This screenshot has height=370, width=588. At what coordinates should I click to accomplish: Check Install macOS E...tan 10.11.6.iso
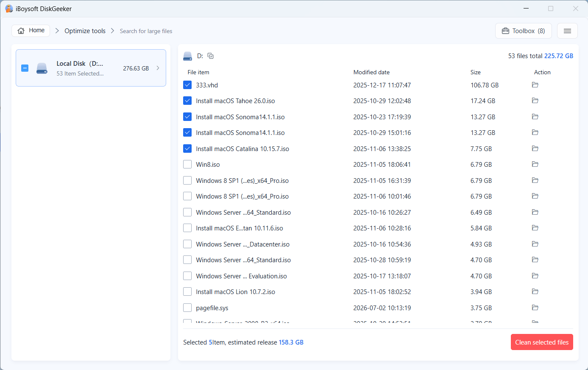coord(187,228)
